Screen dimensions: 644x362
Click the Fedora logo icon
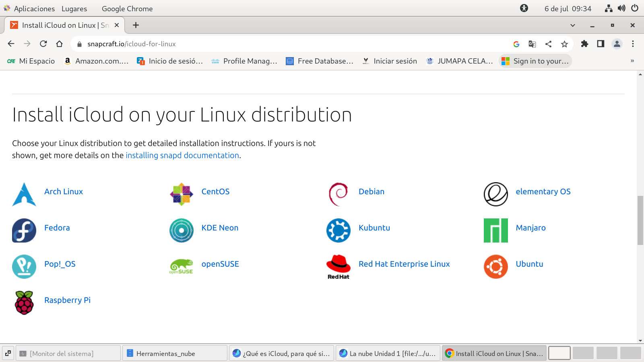pos(24,230)
